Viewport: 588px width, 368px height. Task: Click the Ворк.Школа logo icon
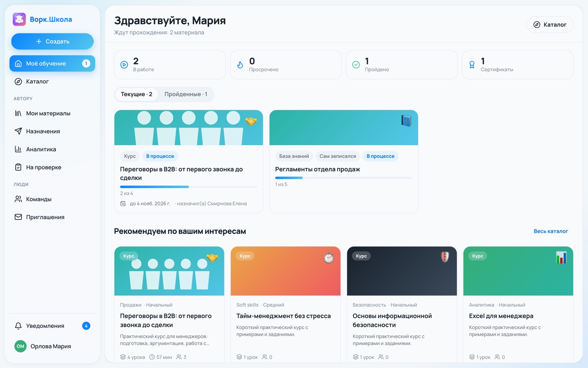pyautogui.click(x=19, y=19)
